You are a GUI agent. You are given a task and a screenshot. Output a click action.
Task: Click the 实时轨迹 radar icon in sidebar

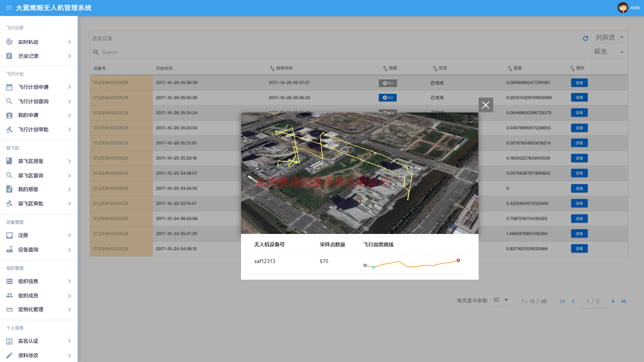(x=9, y=42)
